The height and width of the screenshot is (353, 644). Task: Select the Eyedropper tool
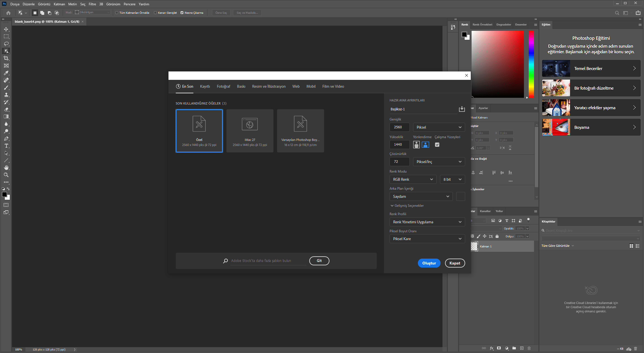(6, 73)
